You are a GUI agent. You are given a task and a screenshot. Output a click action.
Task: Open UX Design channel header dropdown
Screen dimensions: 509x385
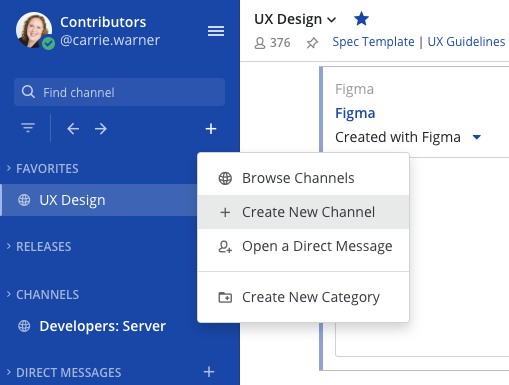pos(295,19)
